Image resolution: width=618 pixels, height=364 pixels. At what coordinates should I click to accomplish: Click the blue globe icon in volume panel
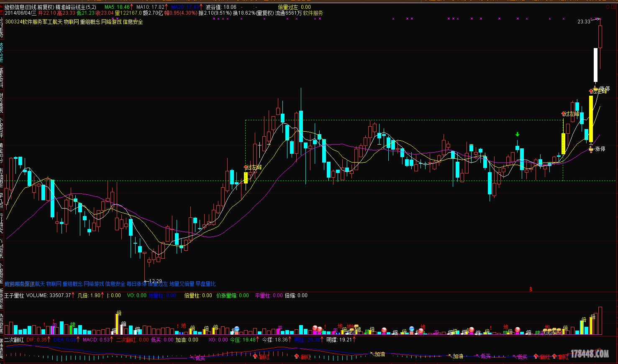237,329
